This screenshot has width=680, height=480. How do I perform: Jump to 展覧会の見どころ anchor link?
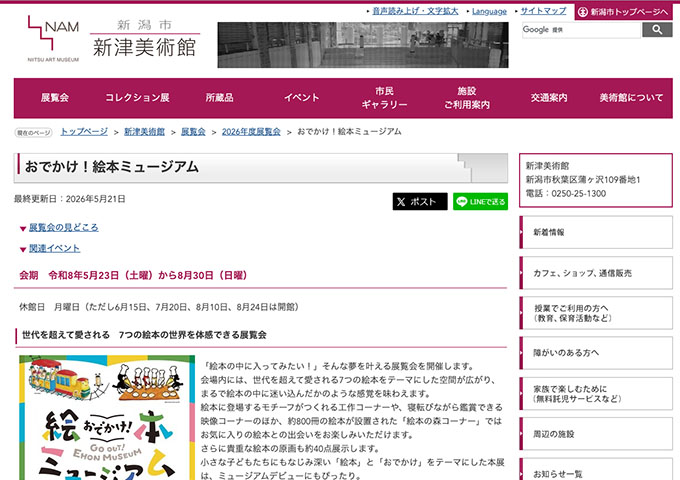point(63,227)
